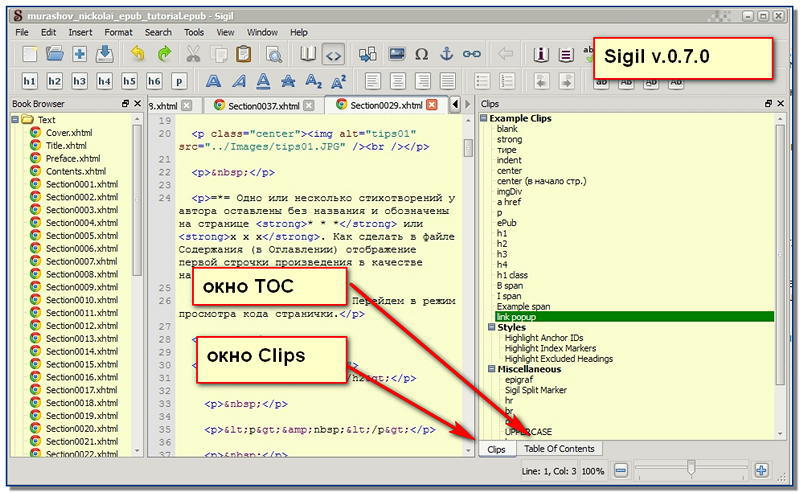The height and width of the screenshot is (493, 800).
Task: Click the zoom slider handle
Action: [x=691, y=468]
